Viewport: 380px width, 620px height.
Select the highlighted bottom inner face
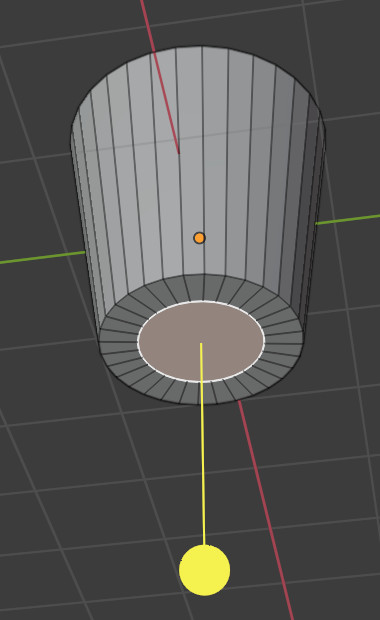[x=201, y=342]
